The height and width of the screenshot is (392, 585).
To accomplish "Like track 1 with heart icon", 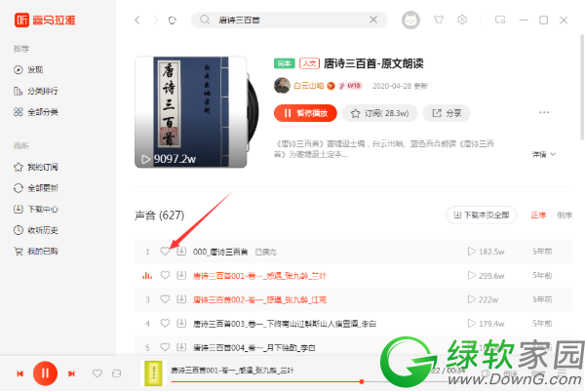I will tap(165, 252).
